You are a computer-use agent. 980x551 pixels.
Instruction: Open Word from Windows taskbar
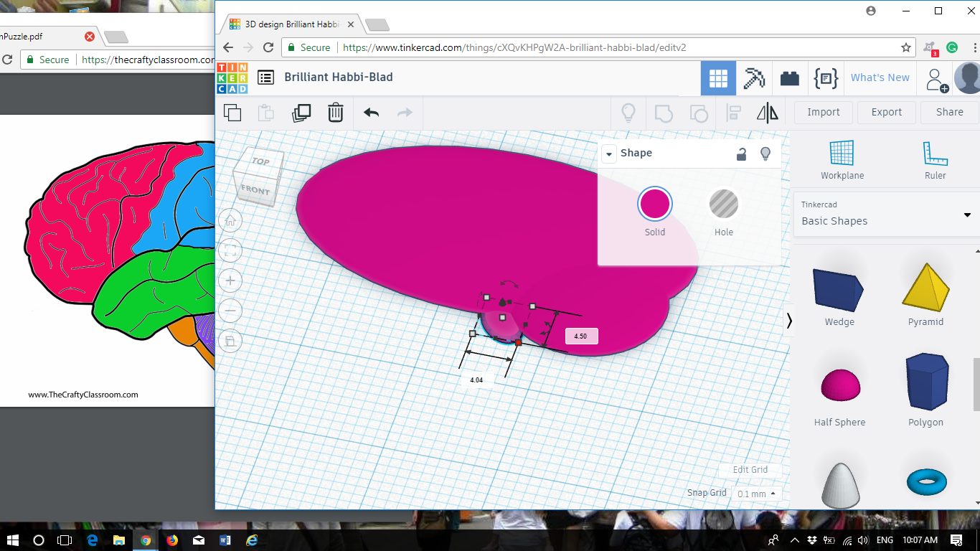click(x=225, y=540)
